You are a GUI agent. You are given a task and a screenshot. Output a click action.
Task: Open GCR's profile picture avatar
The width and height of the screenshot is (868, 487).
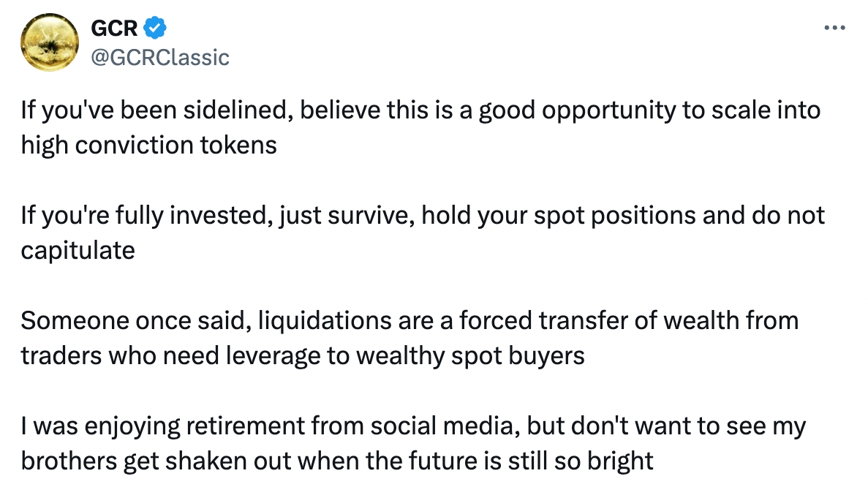tap(50, 42)
